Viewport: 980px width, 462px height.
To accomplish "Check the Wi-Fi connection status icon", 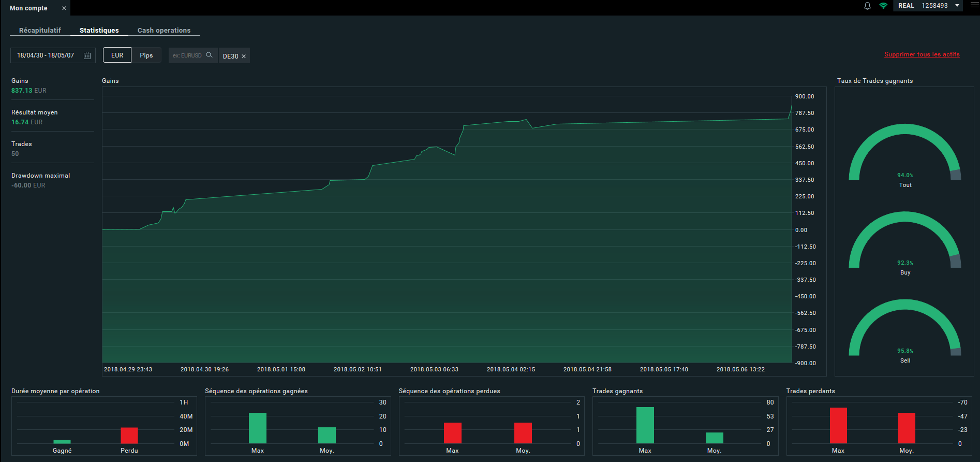I will 883,6.
